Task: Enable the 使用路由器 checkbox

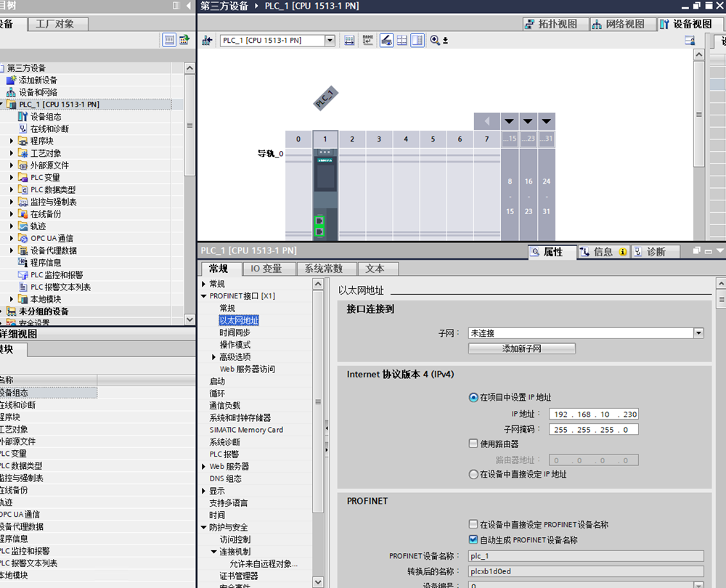Action: 473,444
